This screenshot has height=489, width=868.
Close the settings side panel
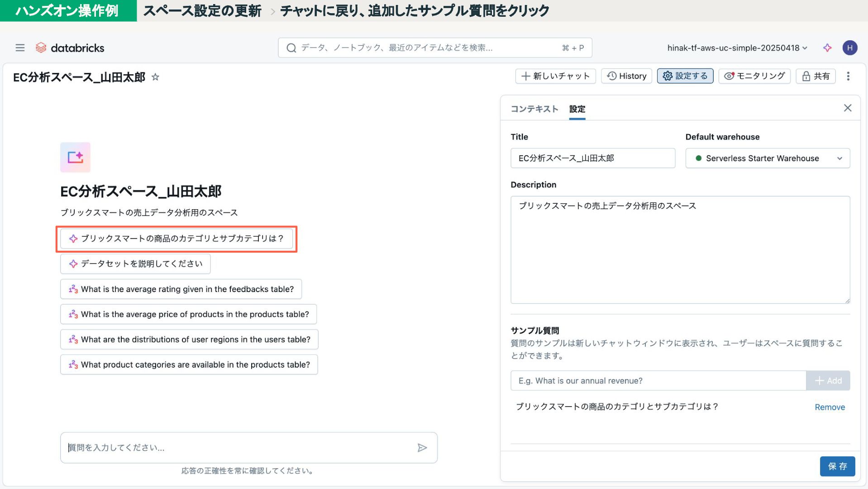click(847, 108)
